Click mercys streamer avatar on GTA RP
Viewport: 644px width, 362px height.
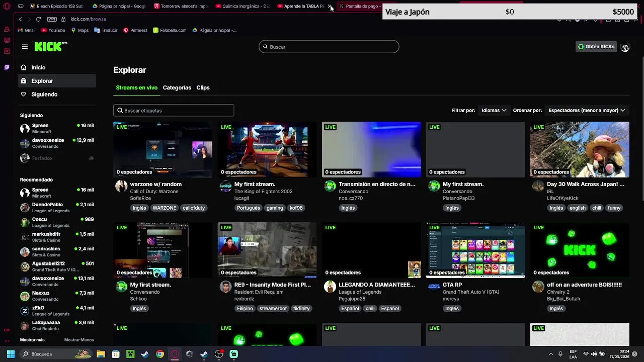(434, 287)
